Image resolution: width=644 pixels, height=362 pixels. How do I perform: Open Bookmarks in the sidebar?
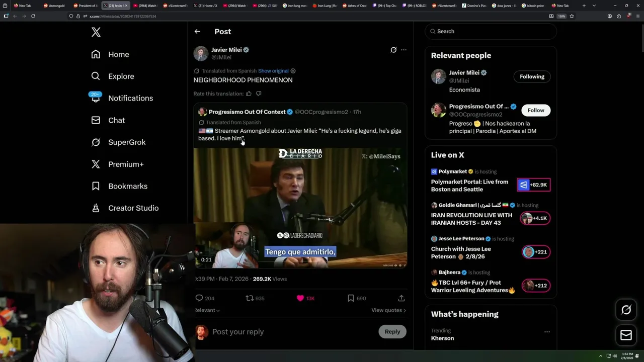pos(119,186)
